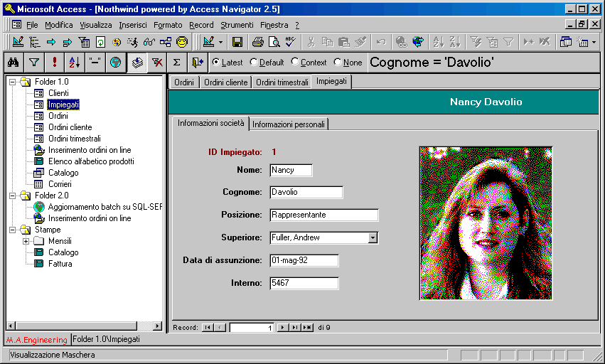The width and height of the screenshot is (605, 364).
Task: Select the Context radio button
Action: pyautogui.click(x=295, y=63)
